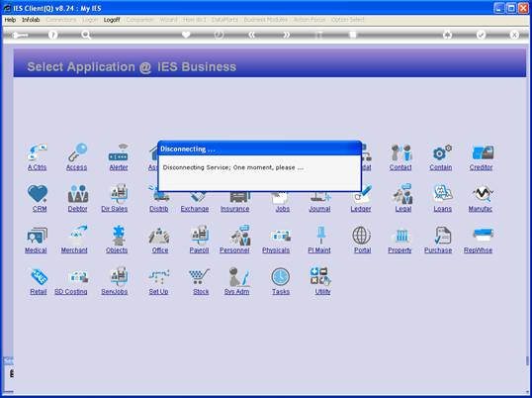The image size is (532, 398).
Task: Open the Alerter module icon
Action: pyautogui.click(x=118, y=151)
